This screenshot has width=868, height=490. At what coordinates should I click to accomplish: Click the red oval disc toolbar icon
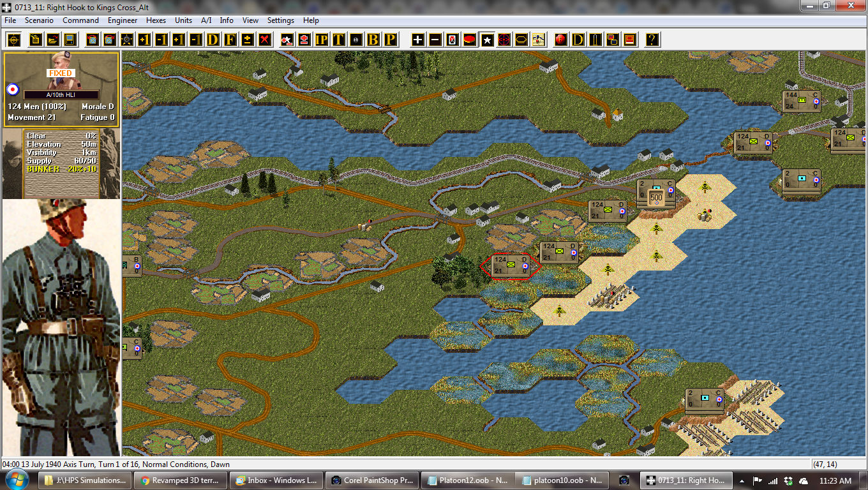469,40
